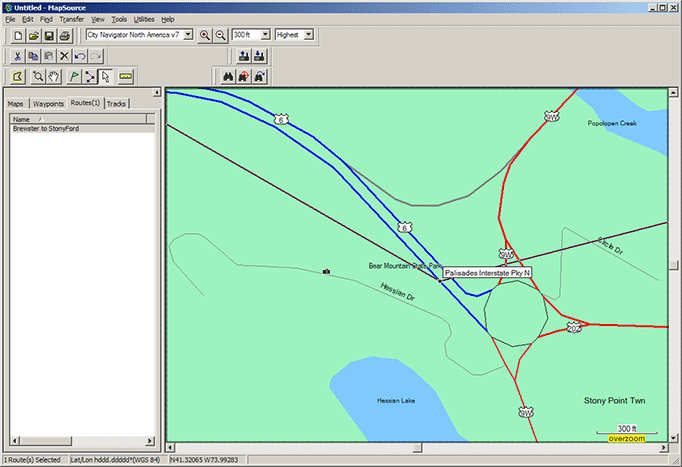Open the 300 ft scale dropdown
Screen dimensions: 682x467
(265, 35)
